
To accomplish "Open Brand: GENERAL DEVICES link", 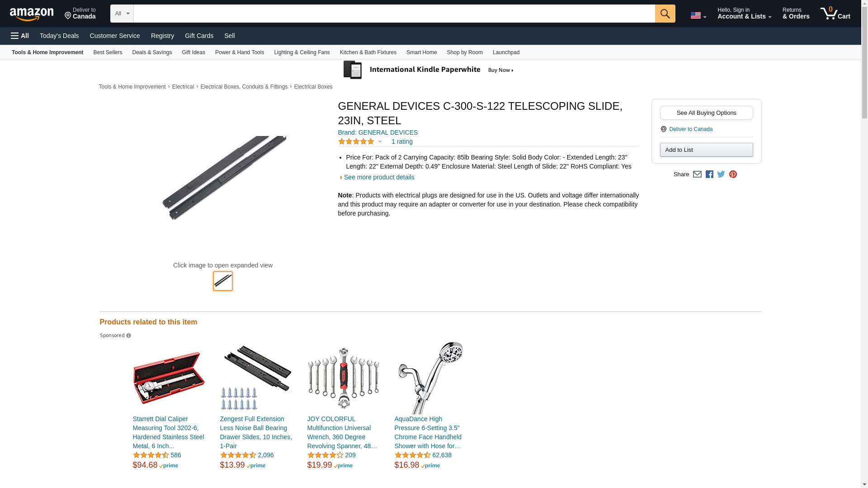I will tap(377, 132).
